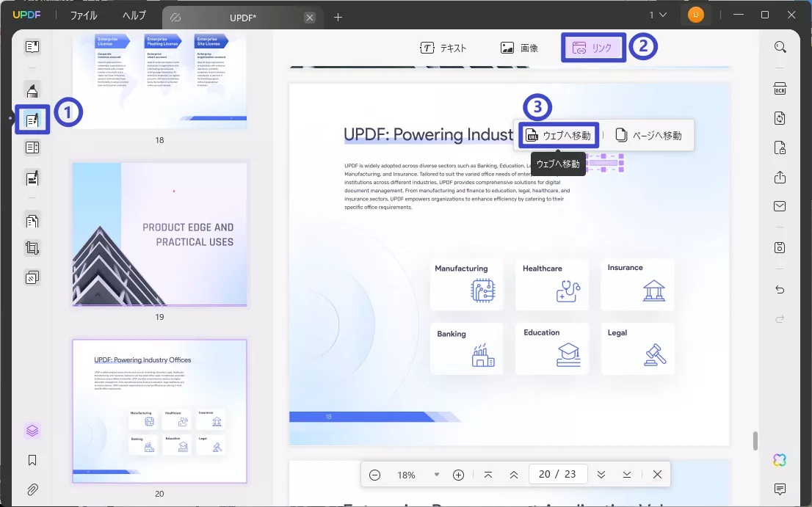Screen dimensions: 812x507
Task: Open the user account avatar
Action: pos(695,15)
